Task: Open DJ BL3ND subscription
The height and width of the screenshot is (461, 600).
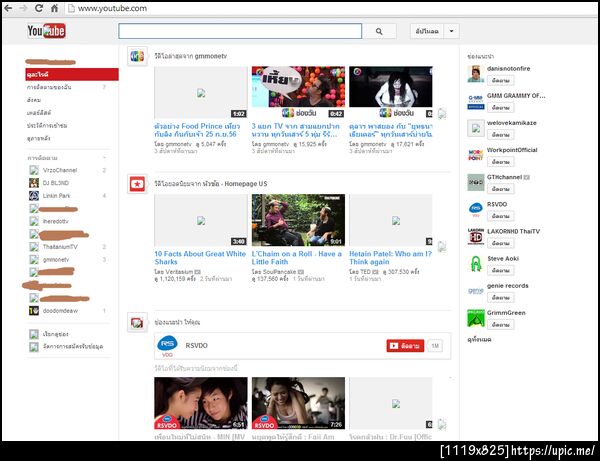Action: [56, 183]
